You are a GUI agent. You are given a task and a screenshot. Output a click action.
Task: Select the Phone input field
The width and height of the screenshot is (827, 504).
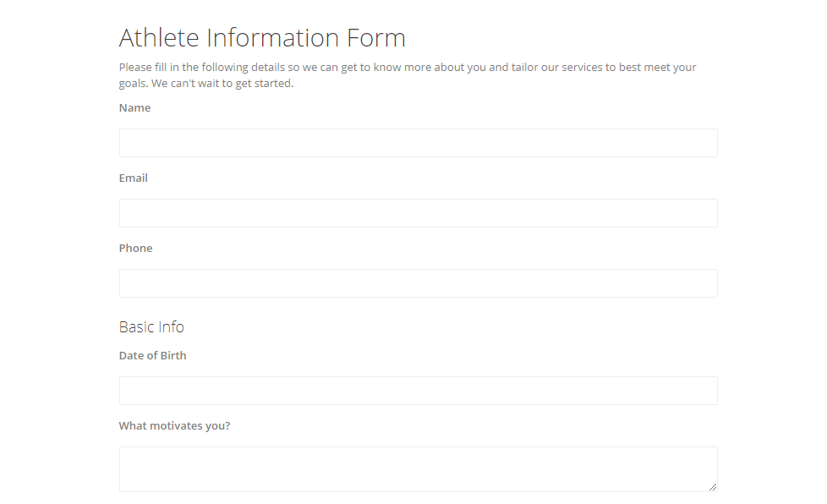(x=418, y=282)
